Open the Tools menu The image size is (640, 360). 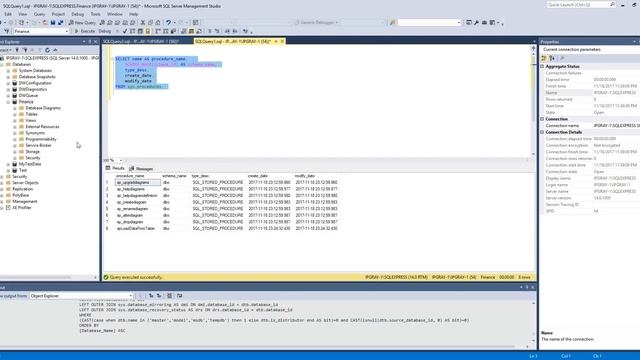96,14
